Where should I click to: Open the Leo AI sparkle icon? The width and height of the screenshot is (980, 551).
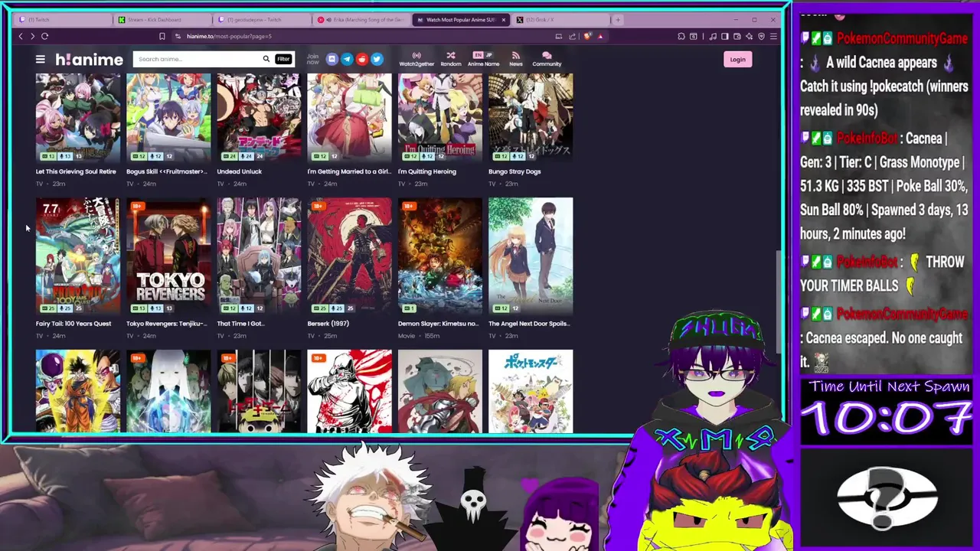point(749,36)
